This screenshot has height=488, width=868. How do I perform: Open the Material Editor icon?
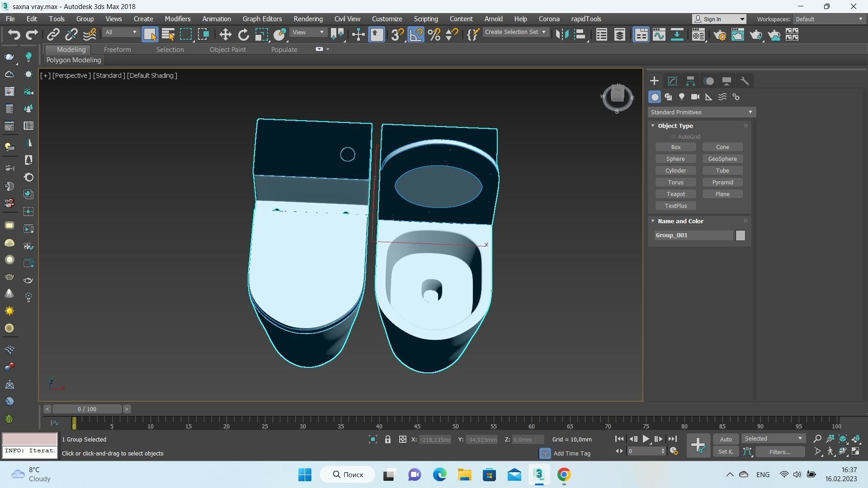(698, 35)
